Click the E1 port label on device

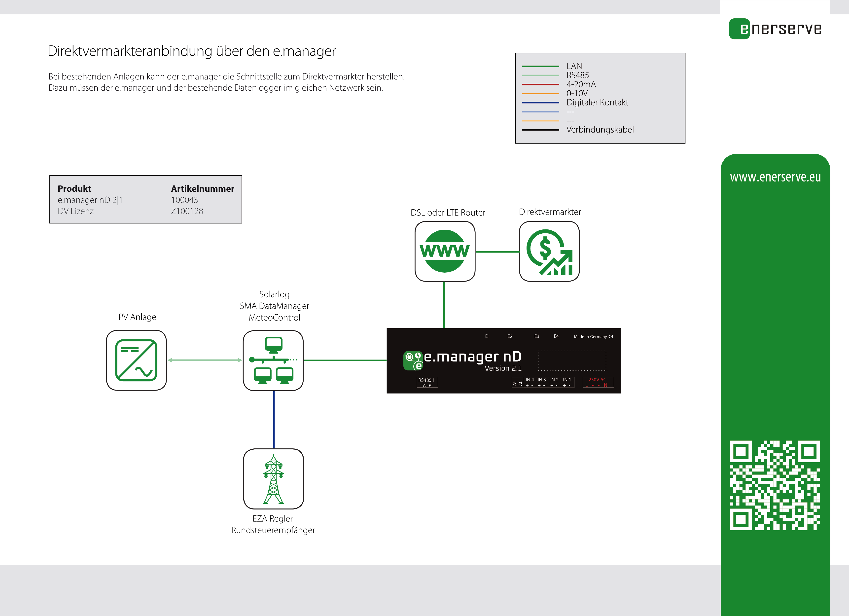click(x=487, y=336)
